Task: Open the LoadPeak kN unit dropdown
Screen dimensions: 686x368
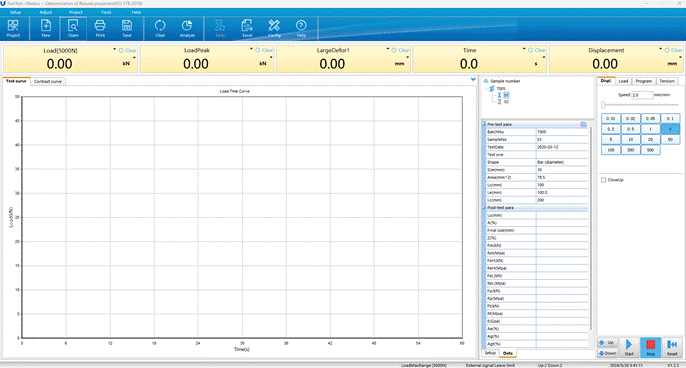Action: (x=271, y=57)
